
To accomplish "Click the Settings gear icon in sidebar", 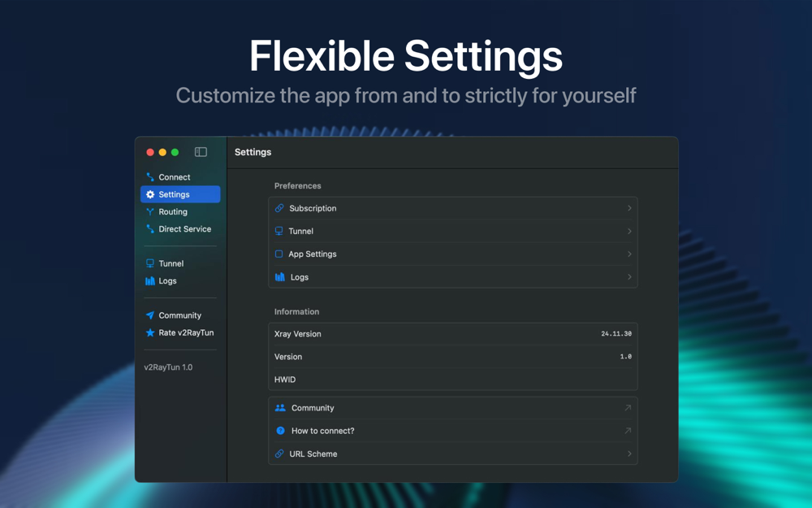I will click(x=150, y=194).
